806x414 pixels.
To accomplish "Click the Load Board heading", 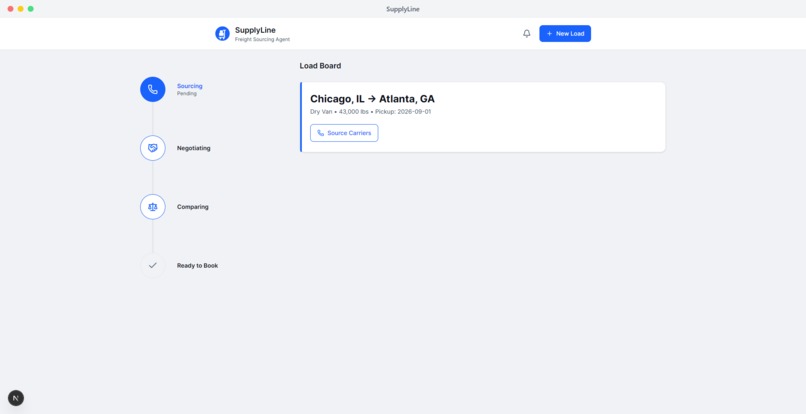I will 320,66.
